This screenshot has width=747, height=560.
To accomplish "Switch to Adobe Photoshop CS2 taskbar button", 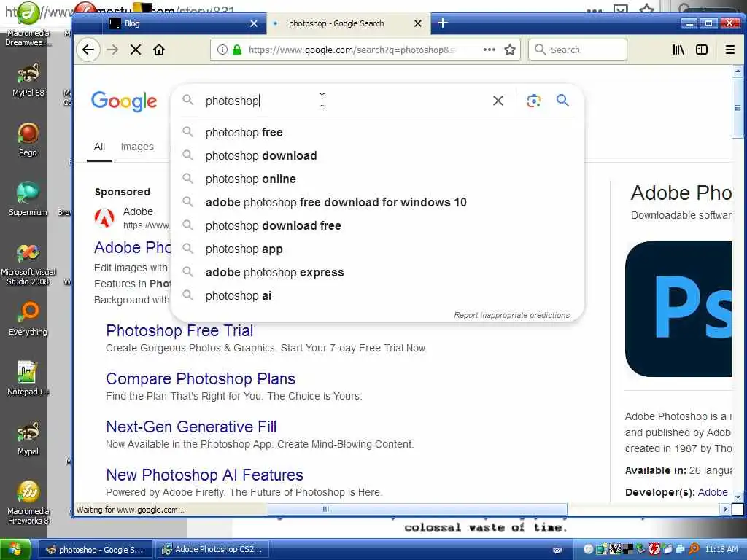I will (212, 550).
